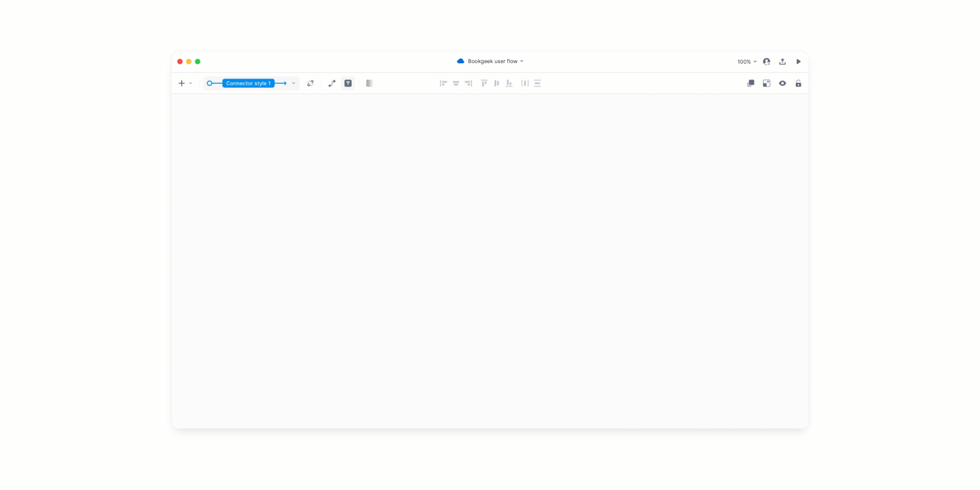Toggle the unlock padlock icon
The width and height of the screenshot is (980, 490).
coord(798,83)
